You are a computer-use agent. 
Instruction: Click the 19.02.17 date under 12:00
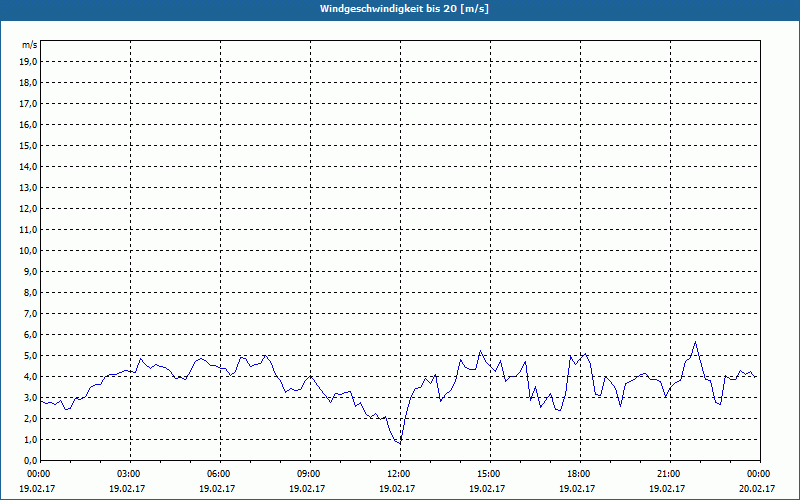[x=397, y=488]
